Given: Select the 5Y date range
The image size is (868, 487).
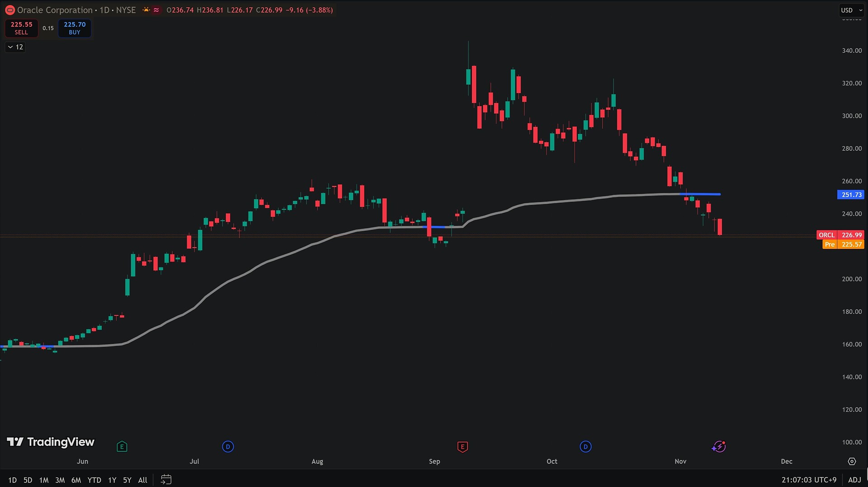Looking at the screenshot, I should 127,480.
